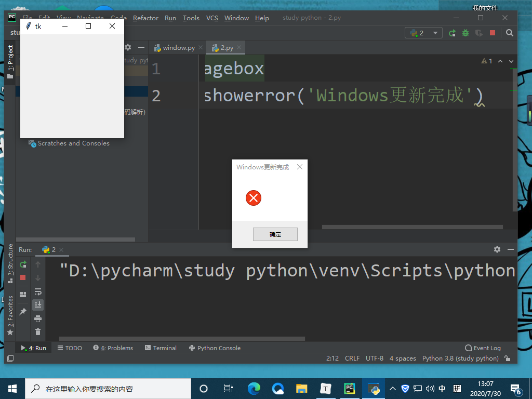Click Clear All trash icon
Screen dimensions: 532x399
tap(37, 332)
